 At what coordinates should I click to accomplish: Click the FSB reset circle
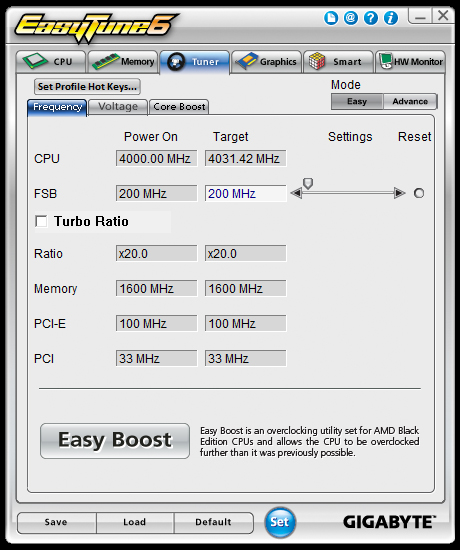tap(419, 193)
